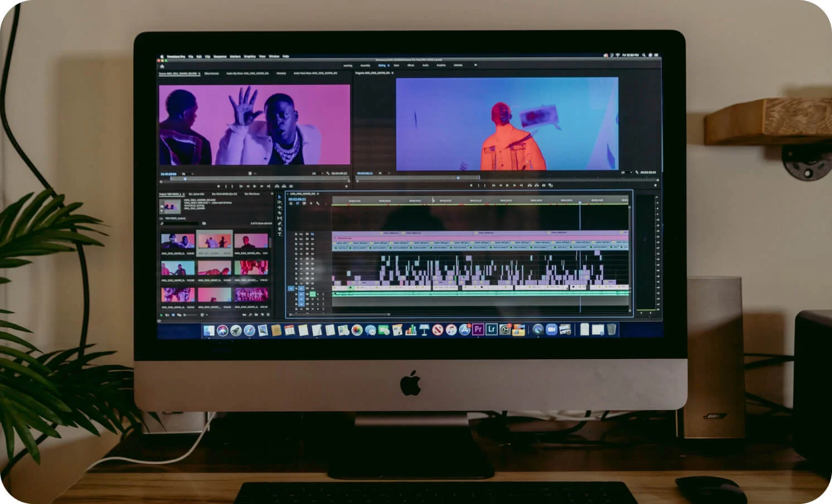Switch to the Audio Track Mixer tab
Image resolution: width=832 pixels, height=504 pixels.
click(x=315, y=73)
